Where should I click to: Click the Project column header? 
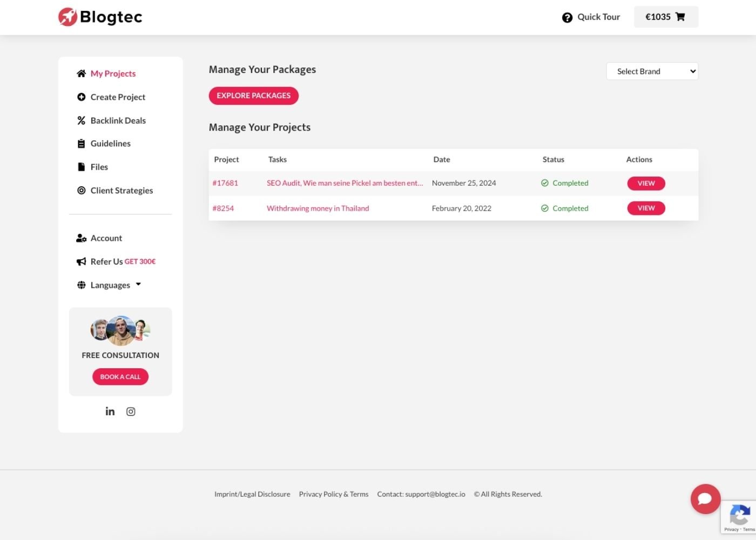click(226, 159)
